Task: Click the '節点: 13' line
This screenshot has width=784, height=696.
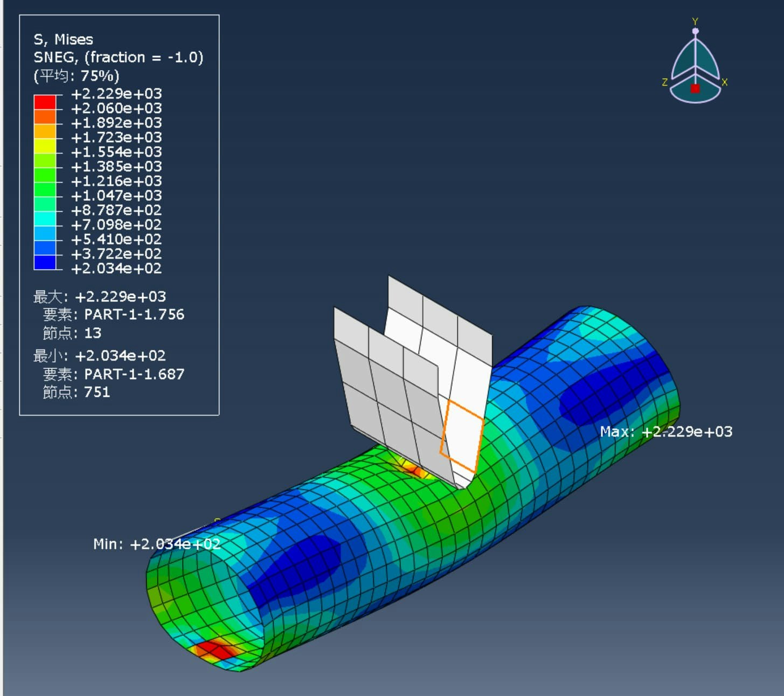Action: [72, 333]
